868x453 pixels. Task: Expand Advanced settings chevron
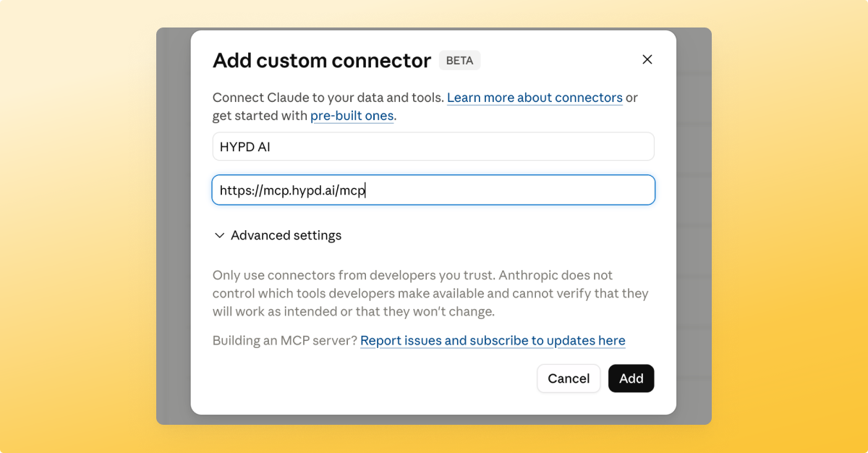[219, 236]
